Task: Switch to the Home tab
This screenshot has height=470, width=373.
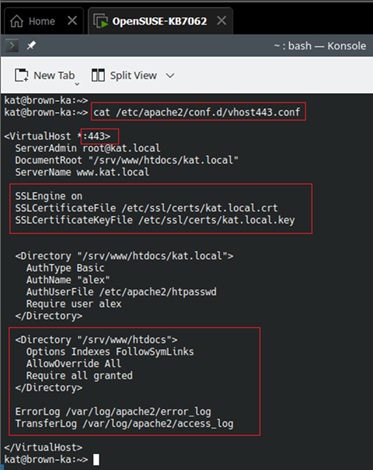Action: tap(43, 21)
